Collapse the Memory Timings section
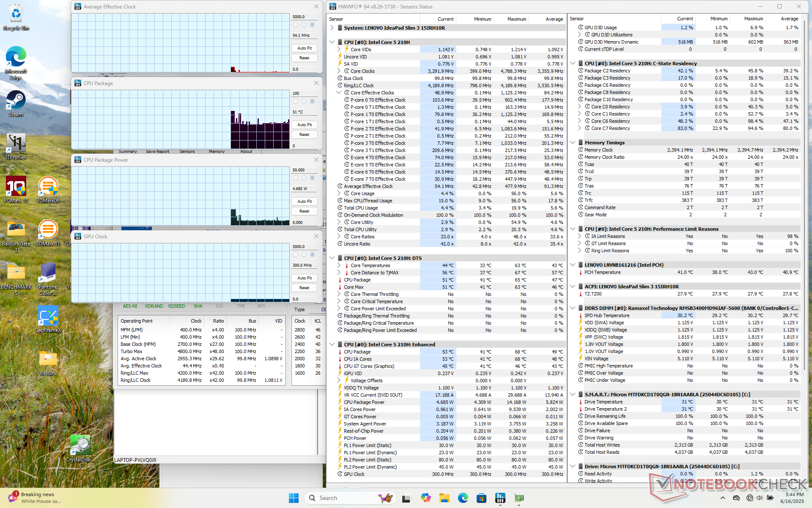Viewport: 812px width, 508px height. coord(573,143)
